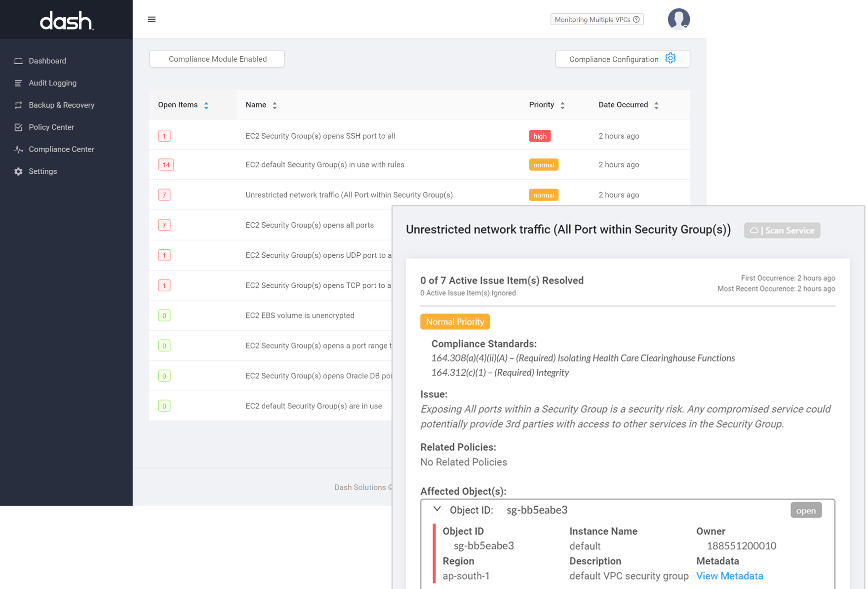868x589 pixels.
Task: Toggle the open status on object sg-bb5eabe3
Action: point(805,510)
